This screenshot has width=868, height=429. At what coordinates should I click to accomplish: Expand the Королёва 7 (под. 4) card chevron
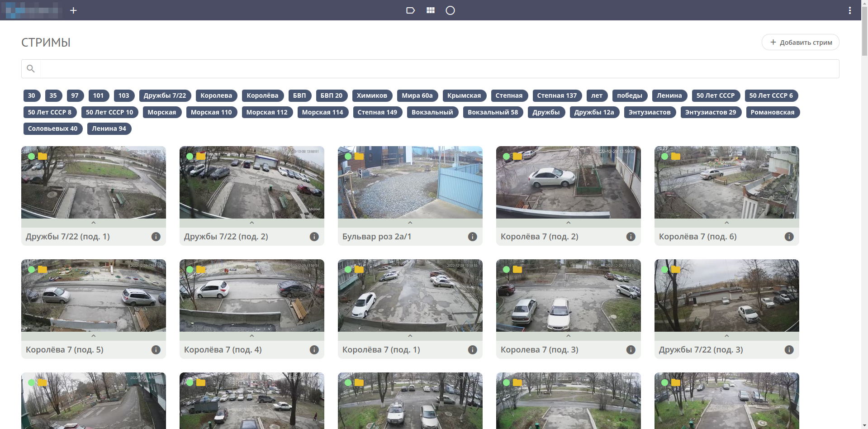pyautogui.click(x=252, y=336)
